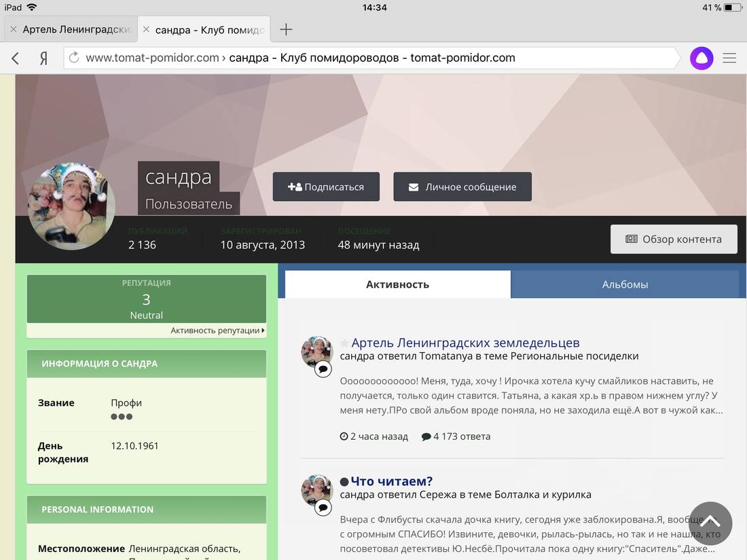Open the Alice voice assistant icon
This screenshot has width=747, height=560.
(x=702, y=58)
